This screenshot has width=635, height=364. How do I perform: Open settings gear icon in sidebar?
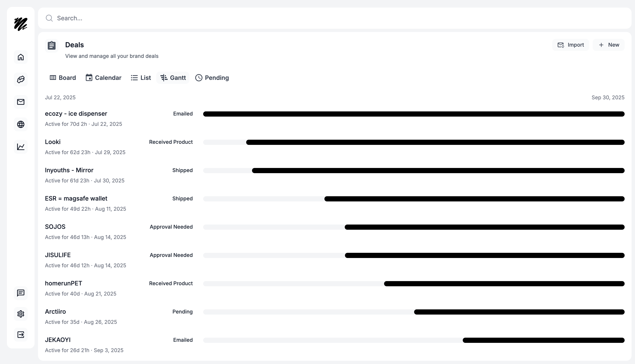pyautogui.click(x=21, y=314)
